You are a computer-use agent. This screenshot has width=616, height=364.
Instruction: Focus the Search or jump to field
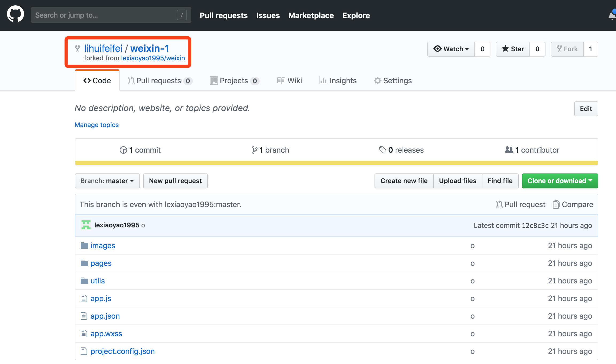pos(111,15)
